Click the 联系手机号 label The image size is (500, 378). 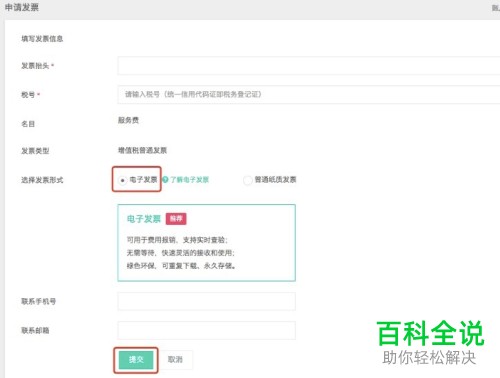pyautogui.click(x=39, y=301)
